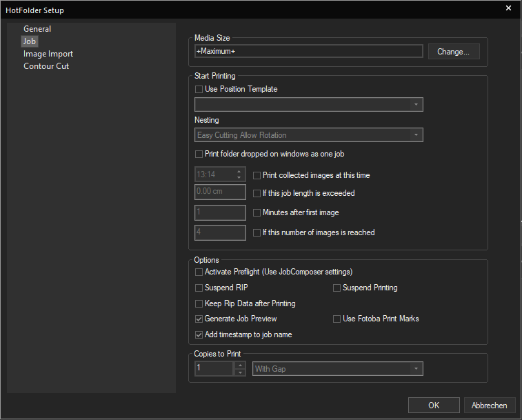Screen dimensions: 522x420
Task: Select the Job settings page
Action: tap(29, 41)
